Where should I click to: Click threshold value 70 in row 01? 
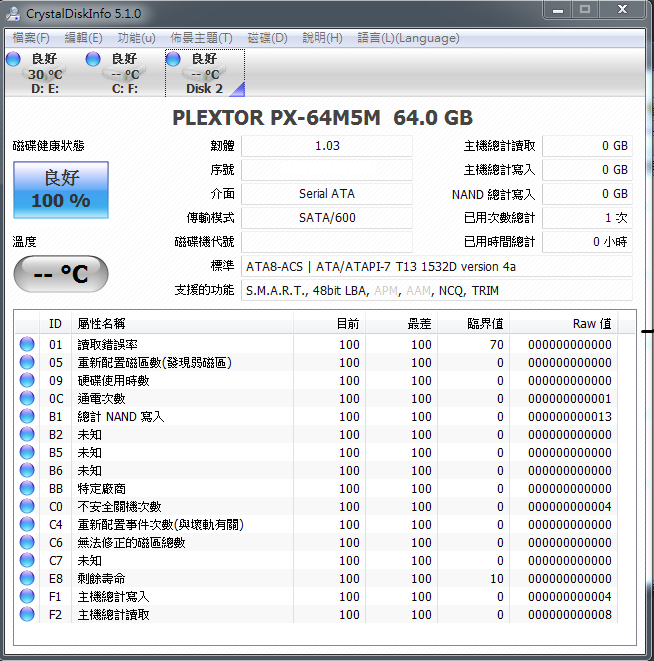pyautogui.click(x=496, y=344)
